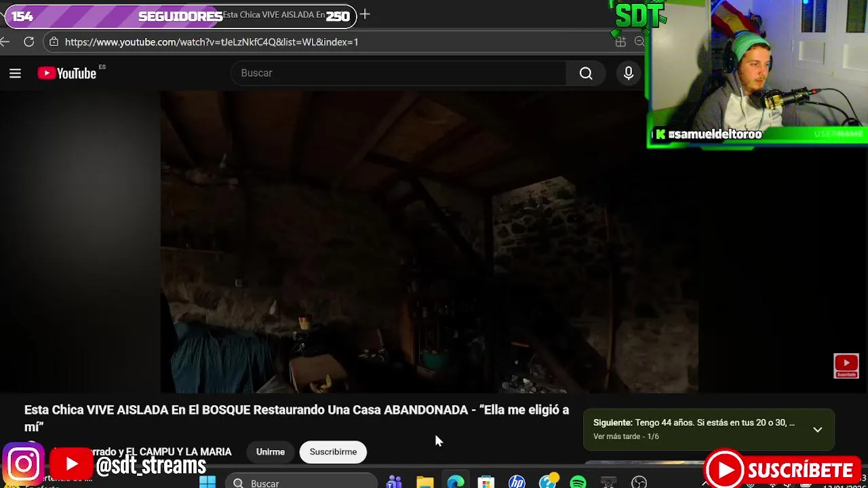This screenshot has width=868, height=488.
Task: Click the Suscribirme subscribe button
Action: (333, 452)
